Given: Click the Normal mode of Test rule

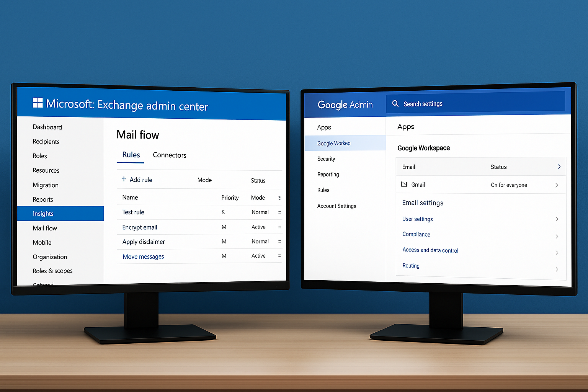Looking at the screenshot, I should coord(260,212).
